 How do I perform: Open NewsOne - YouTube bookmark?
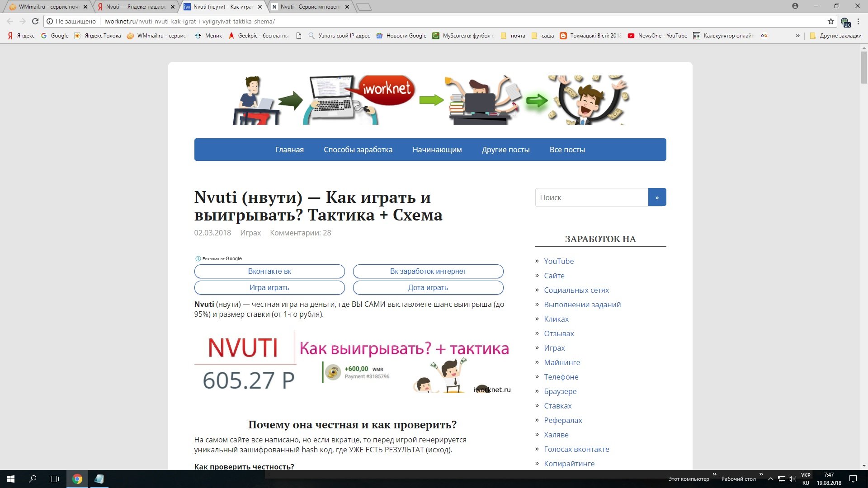657,36
